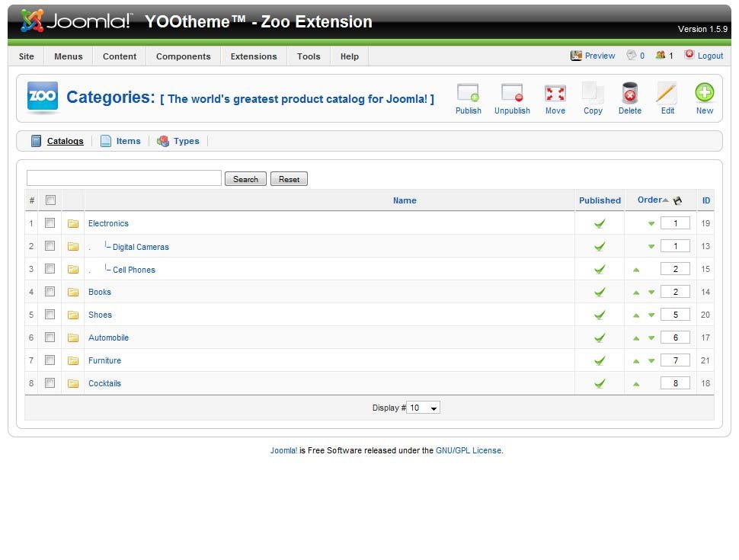Mark the Cocktails row checkbox
739x560 pixels.
tap(50, 382)
